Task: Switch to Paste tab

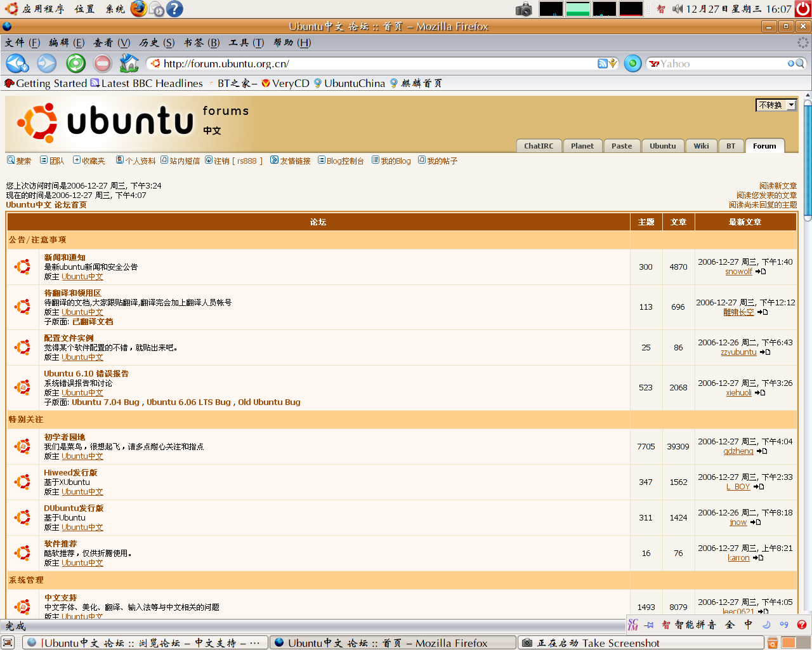Action: (622, 145)
